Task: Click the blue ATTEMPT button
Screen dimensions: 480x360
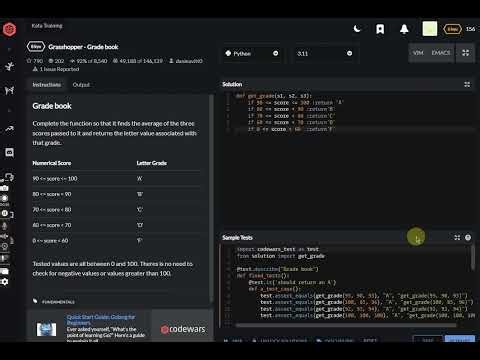Action: tap(460, 340)
